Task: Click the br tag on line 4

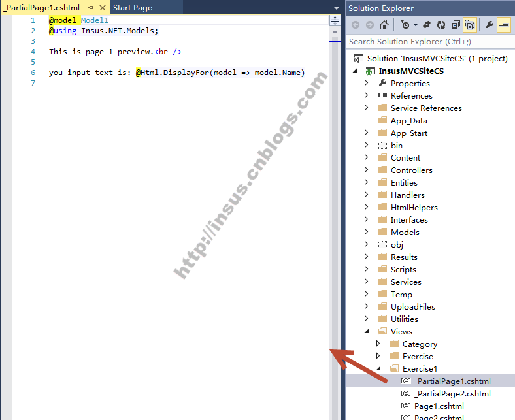Action: coord(168,52)
